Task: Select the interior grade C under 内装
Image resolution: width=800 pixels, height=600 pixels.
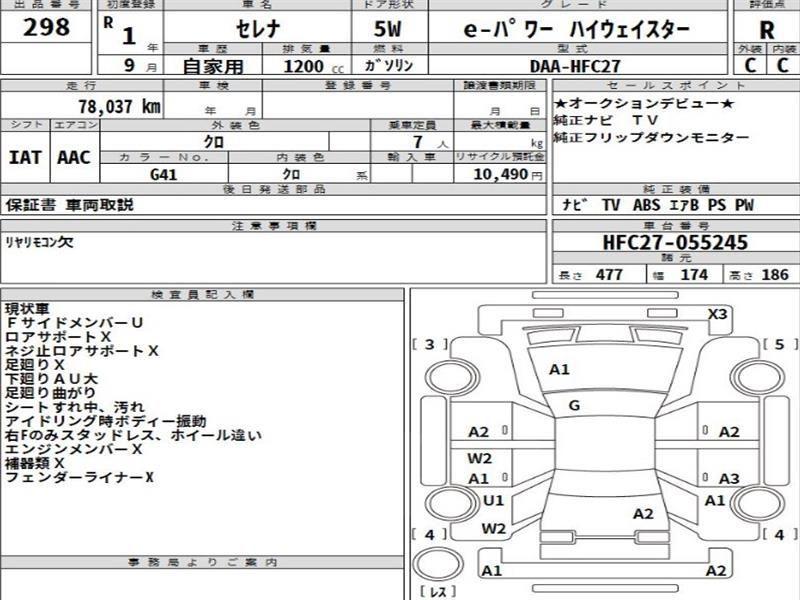Action: click(783, 65)
